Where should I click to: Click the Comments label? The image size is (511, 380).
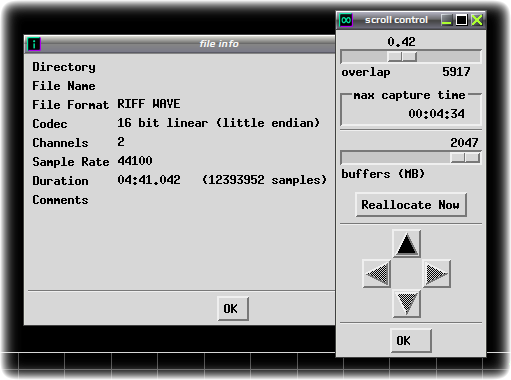[60, 200]
